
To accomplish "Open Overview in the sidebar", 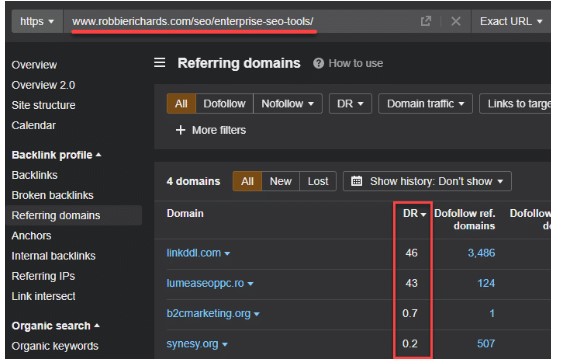I will [34, 65].
